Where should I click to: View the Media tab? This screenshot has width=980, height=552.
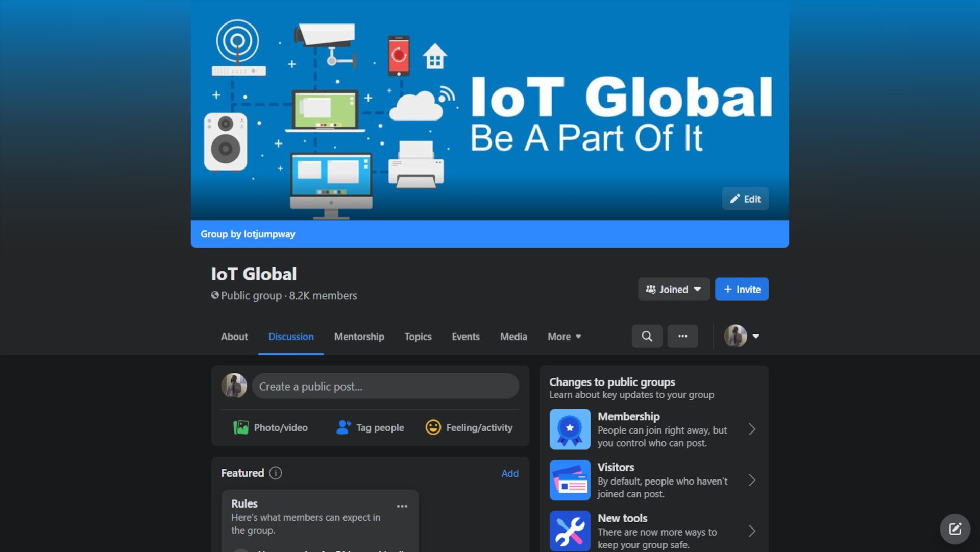tap(513, 337)
